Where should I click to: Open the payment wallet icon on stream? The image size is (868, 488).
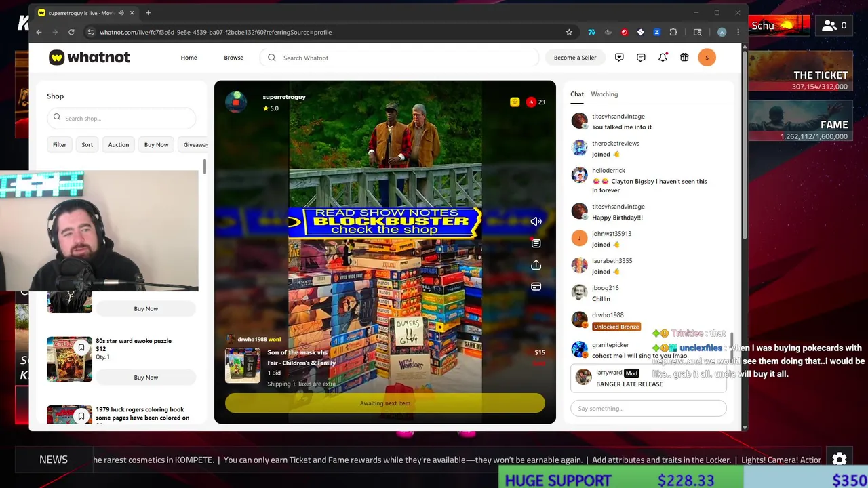pyautogui.click(x=536, y=287)
